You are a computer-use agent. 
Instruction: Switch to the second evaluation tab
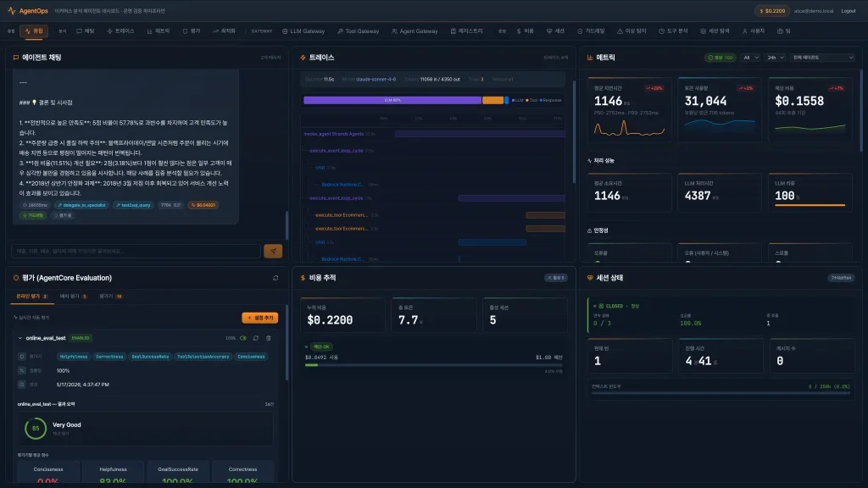click(x=73, y=297)
